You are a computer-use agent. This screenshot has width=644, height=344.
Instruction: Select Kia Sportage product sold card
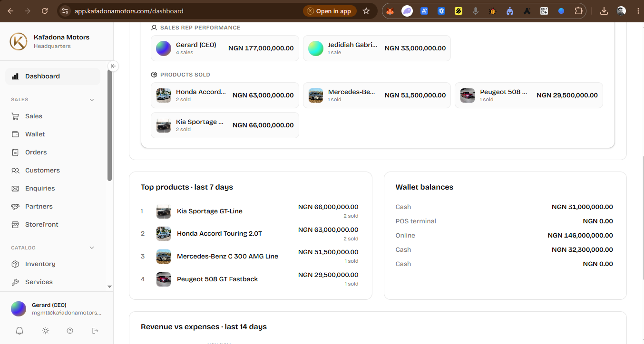tap(225, 125)
